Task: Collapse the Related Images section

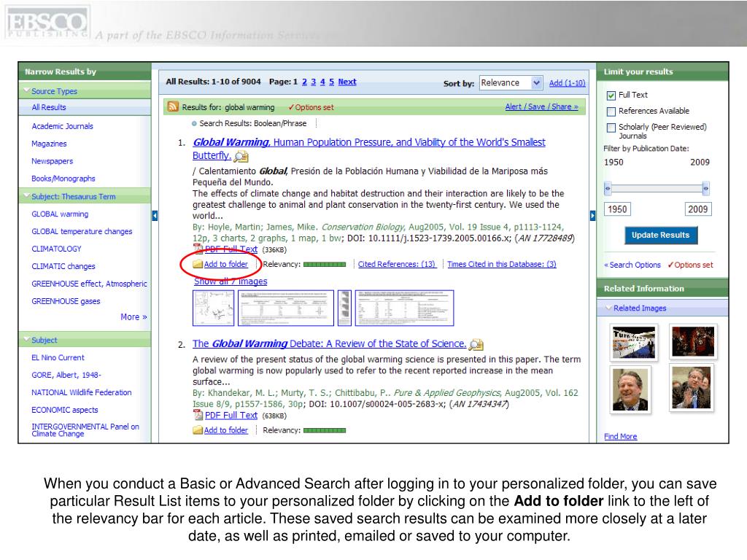Action: [608, 308]
